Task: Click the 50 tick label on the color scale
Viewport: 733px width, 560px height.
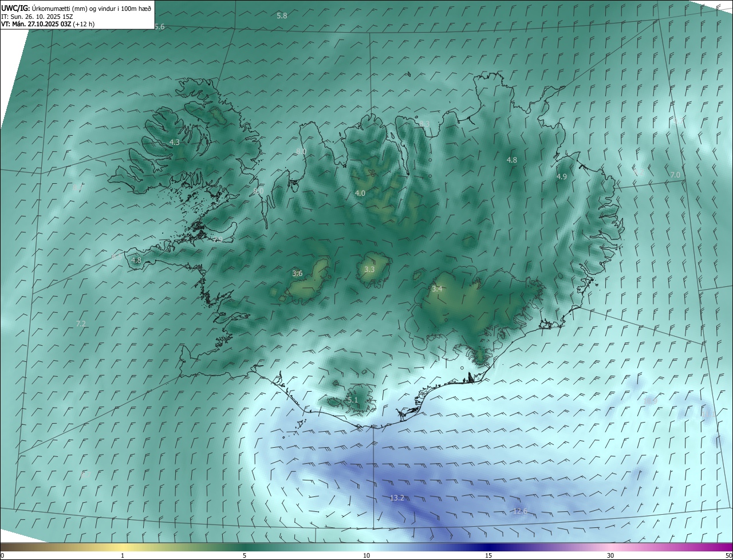Action: pyautogui.click(x=728, y=555)
